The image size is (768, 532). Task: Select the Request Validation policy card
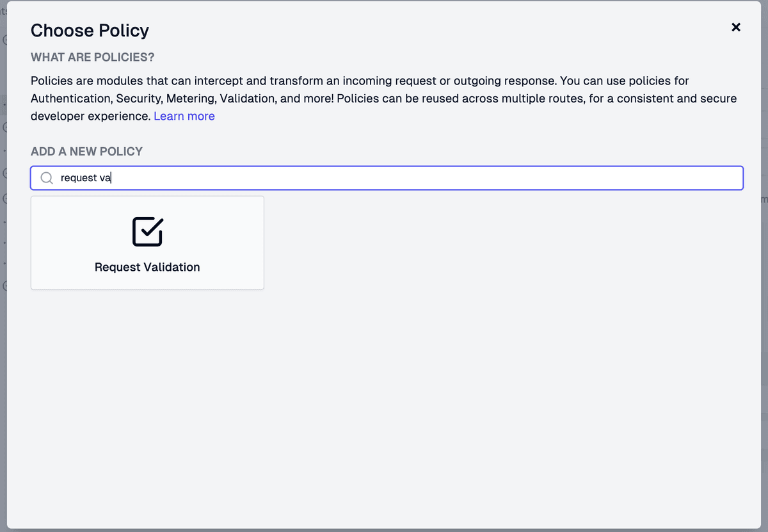point(147,243)
